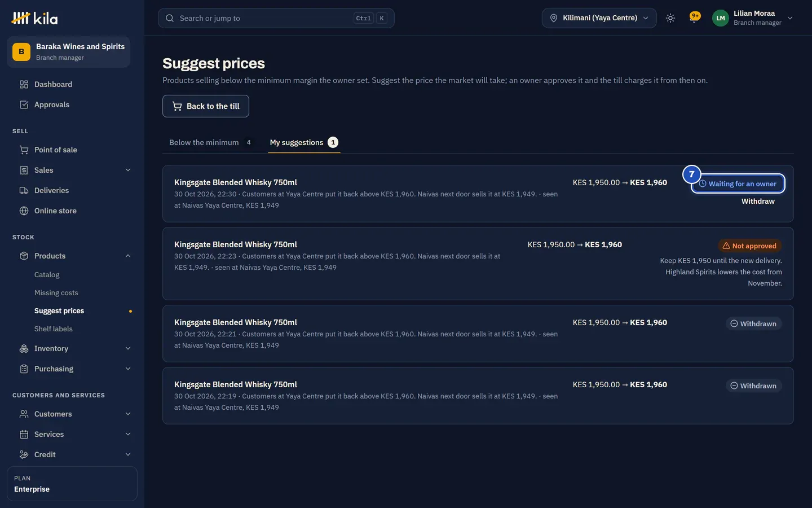Screen dimensions: 812x508
Task: Open Shelf labels in the sidebar
Action: coord(54,329)
